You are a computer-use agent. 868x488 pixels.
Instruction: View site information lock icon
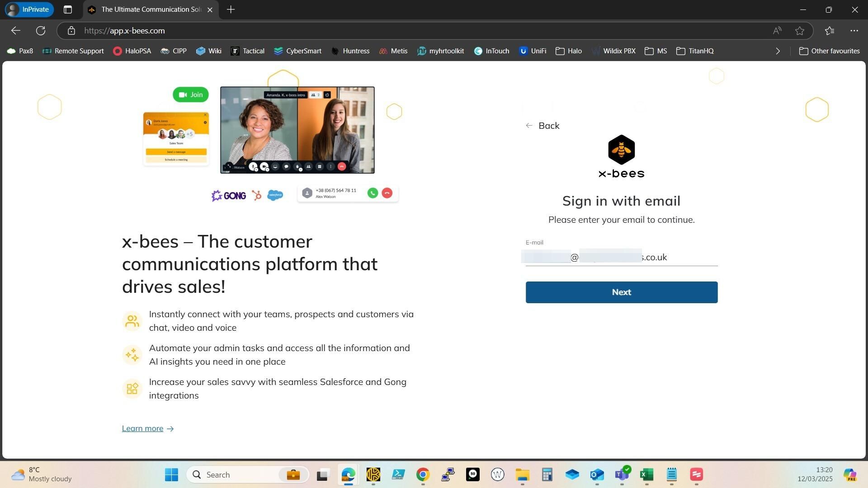pyautogui.click(x=71, y=31)
